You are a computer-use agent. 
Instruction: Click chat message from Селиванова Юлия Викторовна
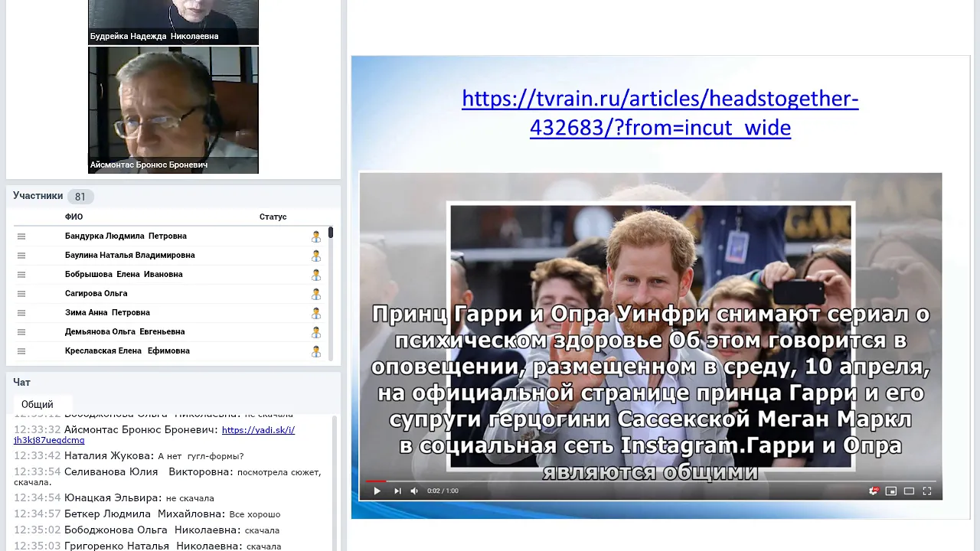coord(167,477)
